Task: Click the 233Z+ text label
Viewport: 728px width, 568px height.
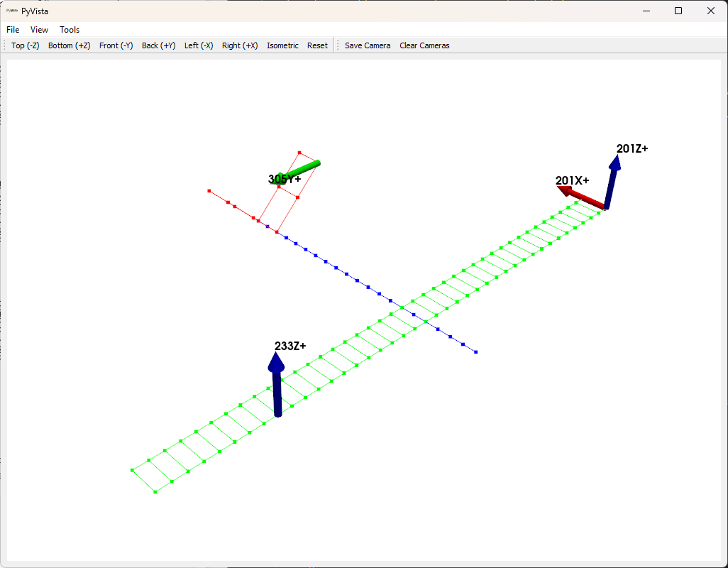Action: (290, 346)
